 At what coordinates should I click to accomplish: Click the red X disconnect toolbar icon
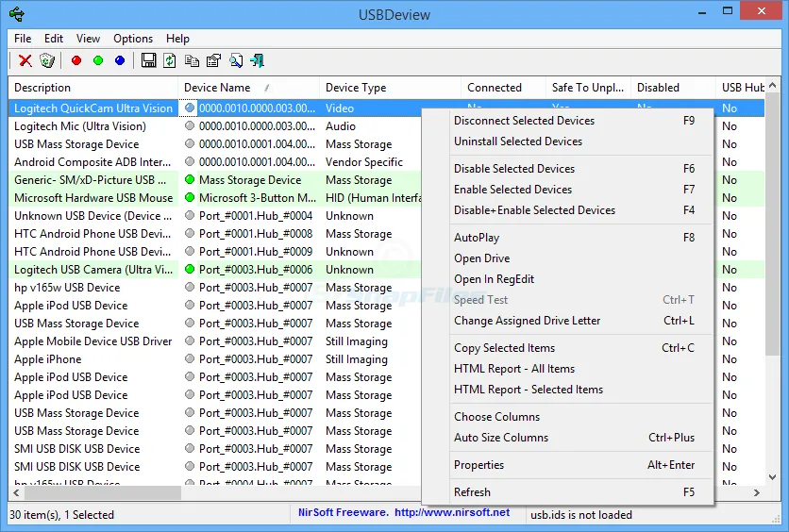(25, 60)
